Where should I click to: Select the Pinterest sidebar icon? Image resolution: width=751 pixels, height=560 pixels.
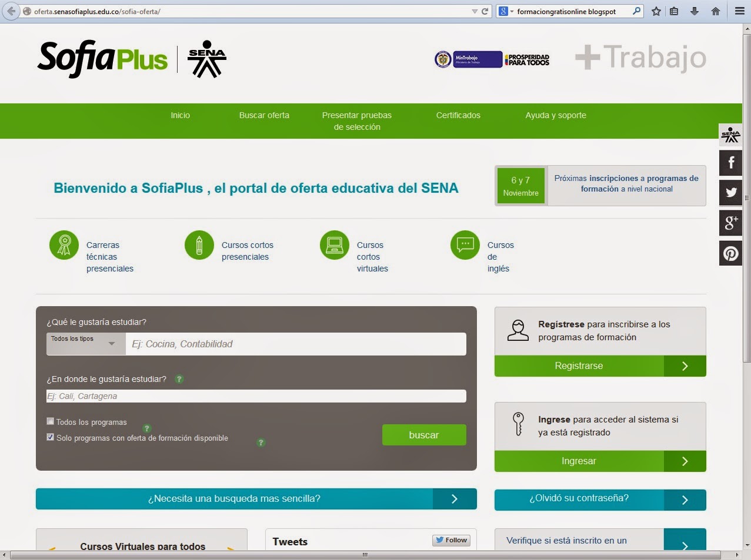tap(730, 253)
